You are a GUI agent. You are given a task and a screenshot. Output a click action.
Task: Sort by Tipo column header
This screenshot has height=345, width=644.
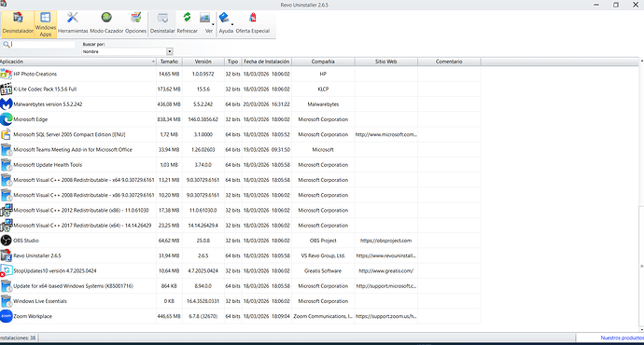(x=233, y=62)
